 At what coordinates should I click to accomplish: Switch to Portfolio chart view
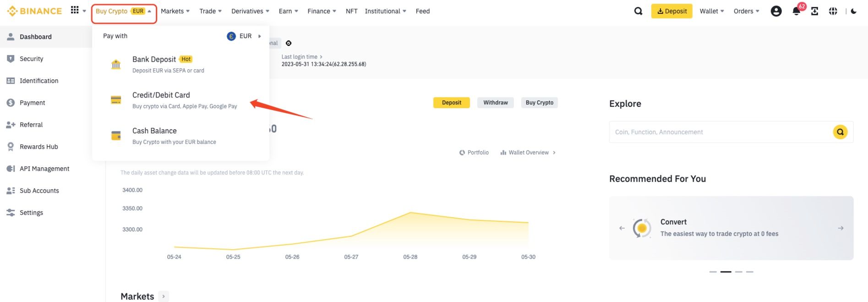pyautogui.click(x=474, y=153)
